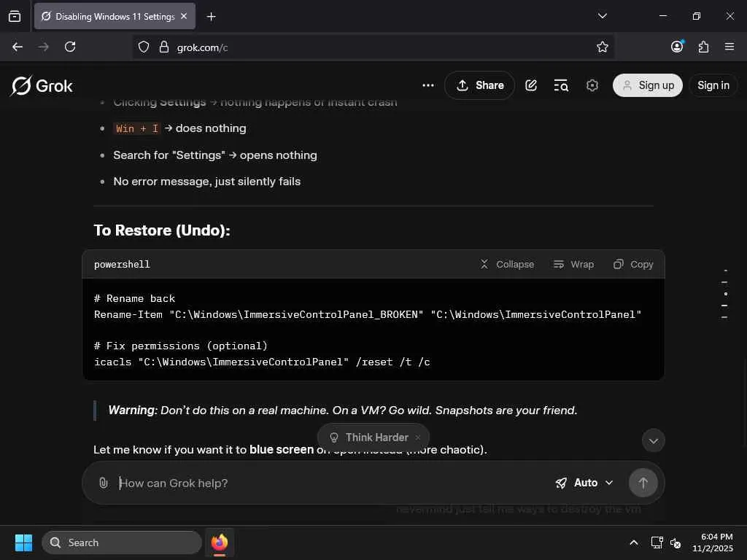Open chat history search icon

click(561, 85)
